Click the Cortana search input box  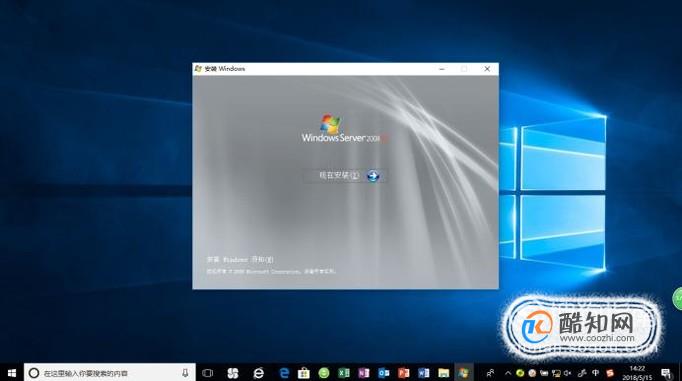110,373
